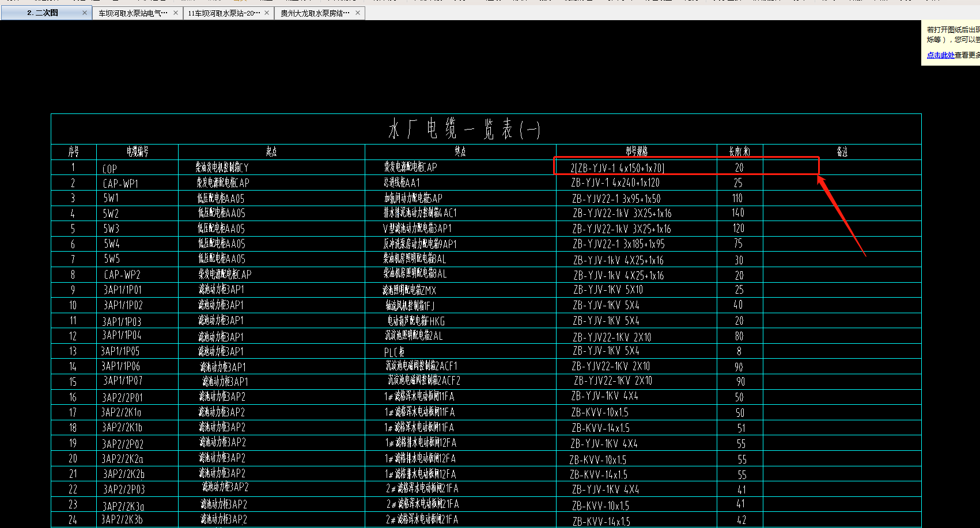980x528 pixels.
Task: Click length value 140
Action: coord(738,213)
